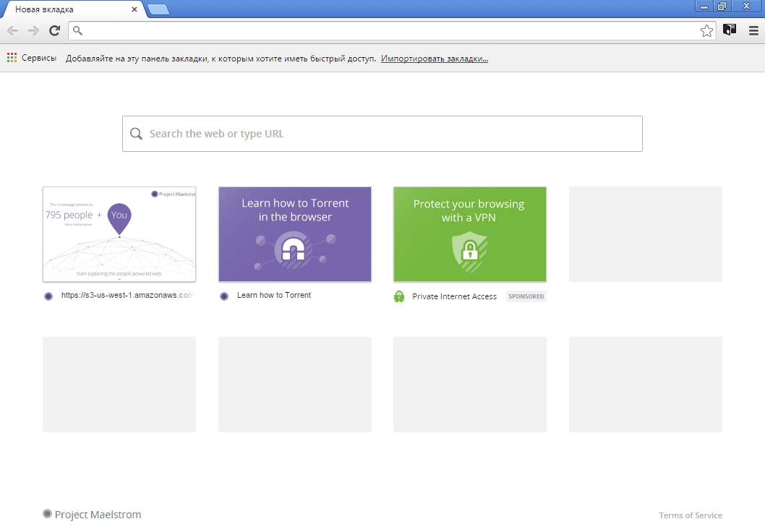Click the Search the web or type URL field
765x532 pixels.
[x=382, y=134]
